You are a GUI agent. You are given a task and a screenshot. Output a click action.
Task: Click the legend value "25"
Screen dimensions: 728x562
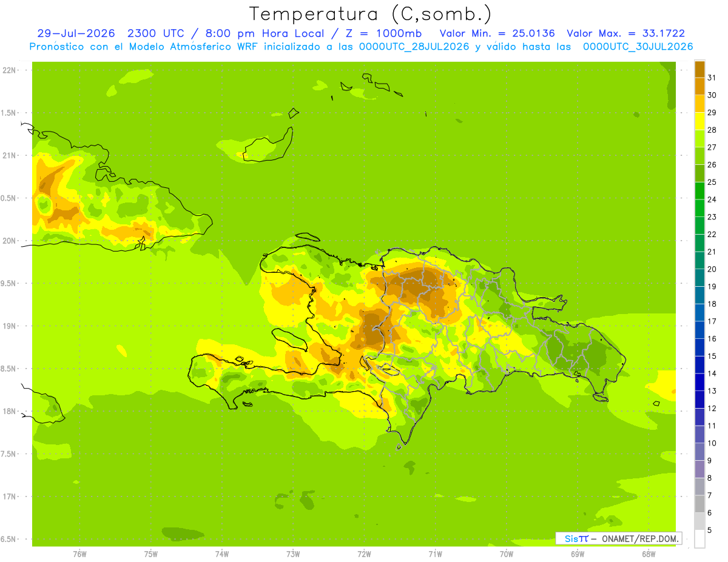click(x=712, y=182)
